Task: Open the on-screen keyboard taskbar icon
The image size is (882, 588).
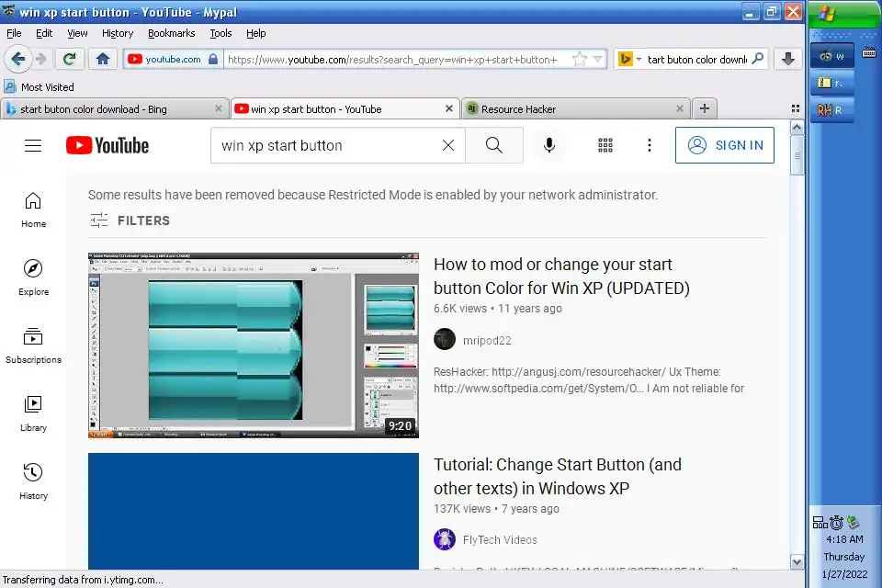Action: 868,53
